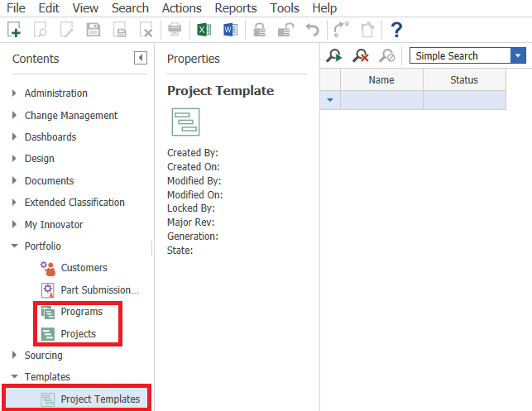This screenshot has height=411, width=532.
Task: Click the Print icon in toolbar
Action: coord(175,31)
